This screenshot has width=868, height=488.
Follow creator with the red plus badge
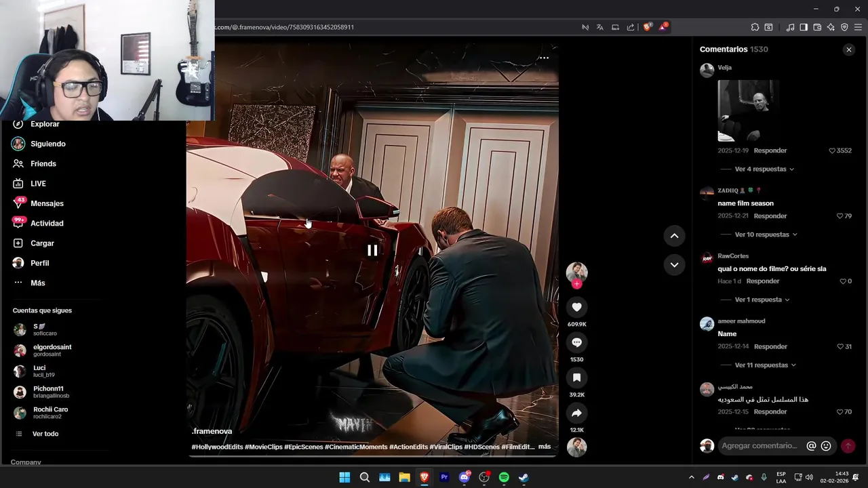click(x=576, y=284)
